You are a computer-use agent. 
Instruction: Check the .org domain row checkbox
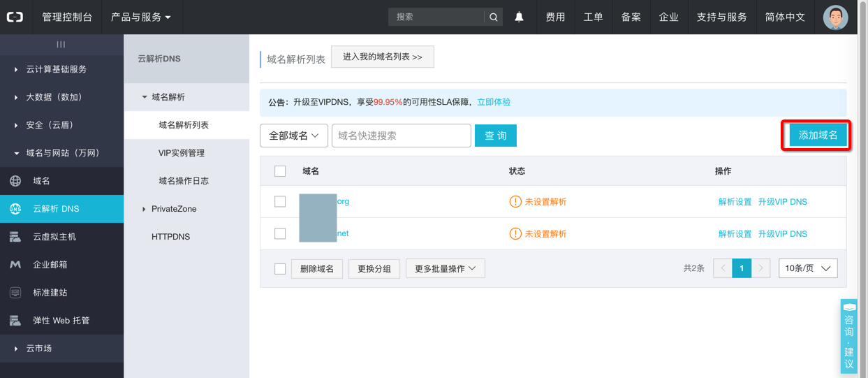[280, 202]
